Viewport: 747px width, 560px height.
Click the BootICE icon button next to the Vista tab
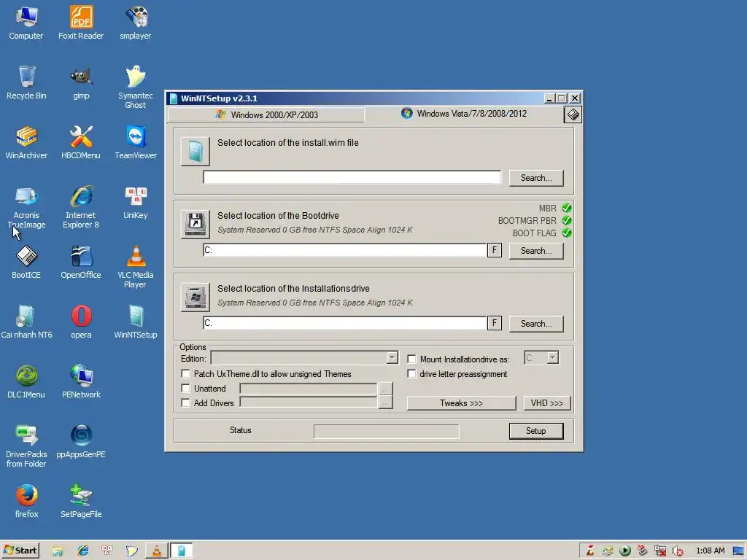pyautogui.click(x=573, y=114)
